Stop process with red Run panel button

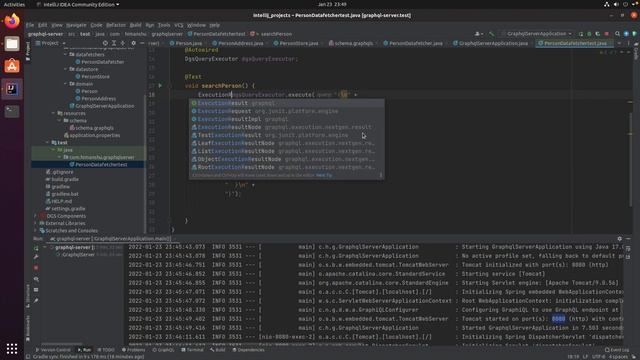tap(36, 268)
